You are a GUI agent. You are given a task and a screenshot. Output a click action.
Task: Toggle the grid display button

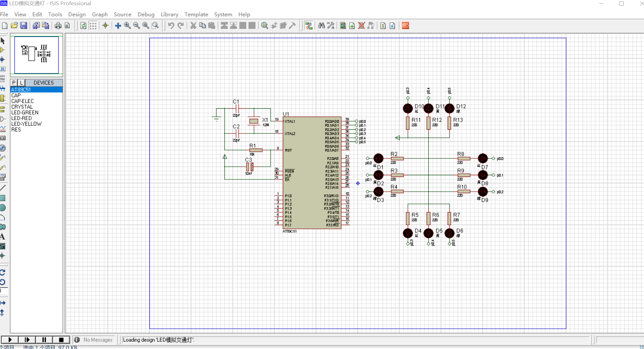tap(93, 26)
